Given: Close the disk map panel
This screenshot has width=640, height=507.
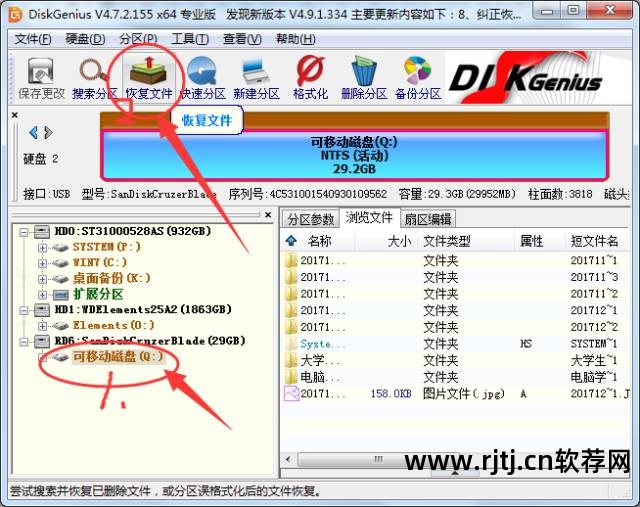Looking at the screenshot, I should tap(15, 115).
